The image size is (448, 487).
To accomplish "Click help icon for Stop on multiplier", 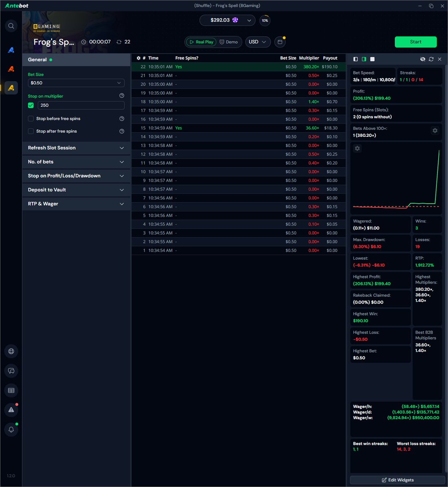I will coord(122,96).
